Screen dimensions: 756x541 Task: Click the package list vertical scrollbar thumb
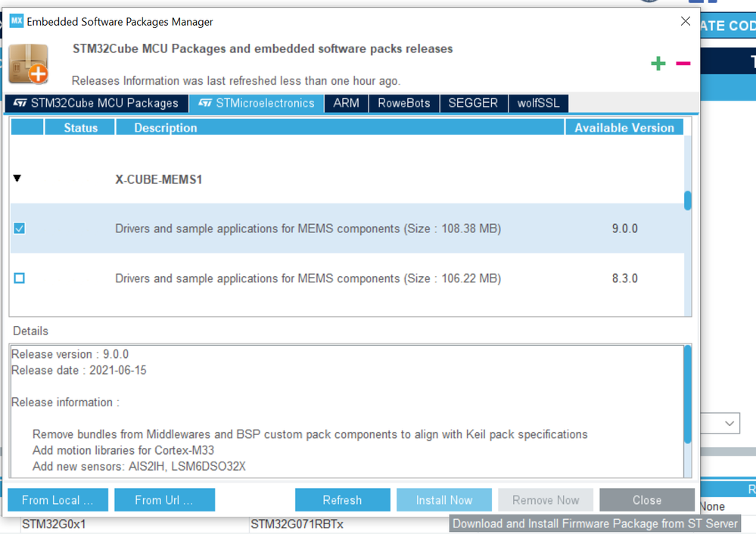click(x=688, y=201)
